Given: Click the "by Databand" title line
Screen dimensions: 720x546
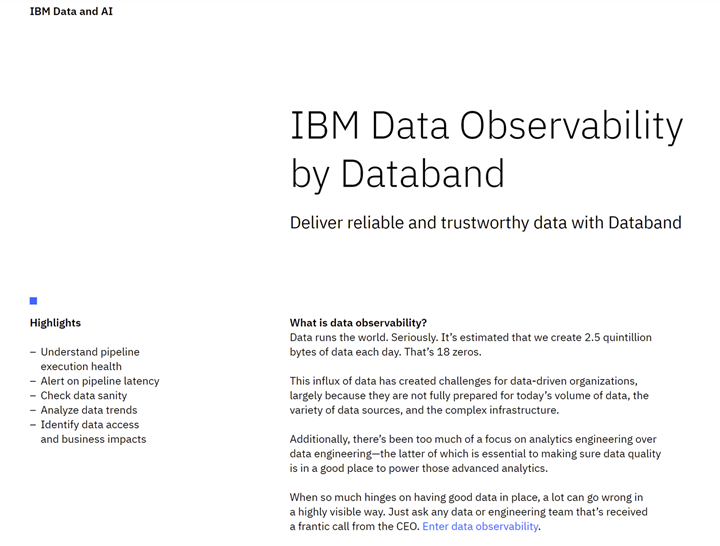Looking at the screenshot, I should (x=397, y=174).
